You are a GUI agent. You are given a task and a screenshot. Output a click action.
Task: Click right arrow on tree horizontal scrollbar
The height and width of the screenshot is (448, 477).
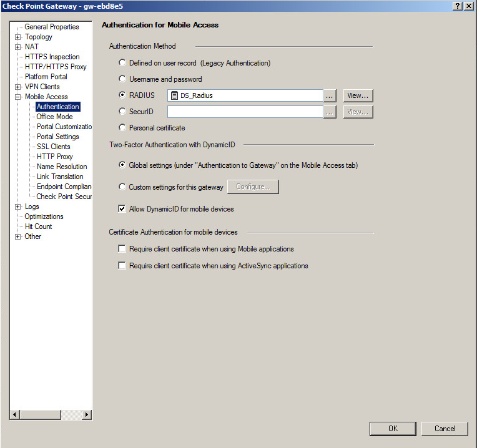(x=87, y=414)
